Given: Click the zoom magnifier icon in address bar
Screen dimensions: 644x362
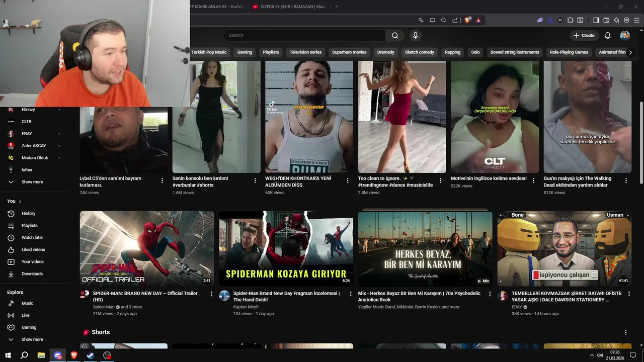Looking at the screenshot, I should tap(444, 20).
